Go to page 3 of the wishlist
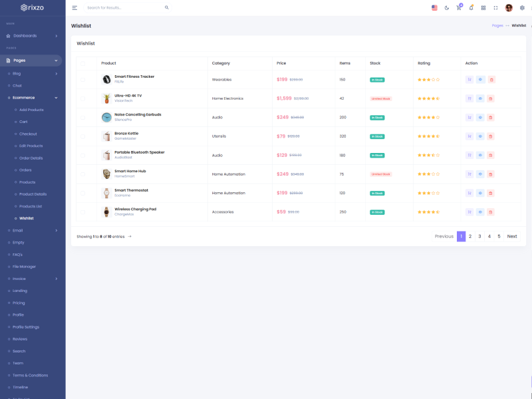This screenshot has width=532, height=399. 479,236
